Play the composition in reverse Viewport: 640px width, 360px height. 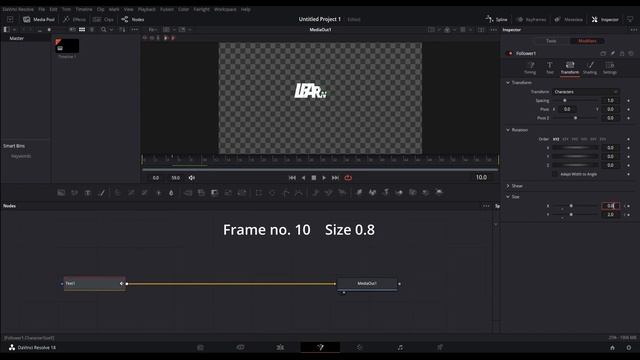click(x=303, y=178)
